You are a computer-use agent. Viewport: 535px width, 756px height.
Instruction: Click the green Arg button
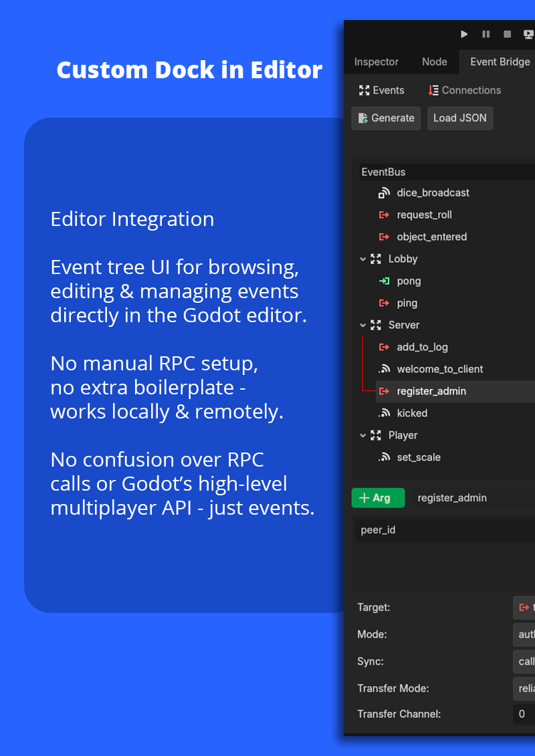(x=379, y=498)
